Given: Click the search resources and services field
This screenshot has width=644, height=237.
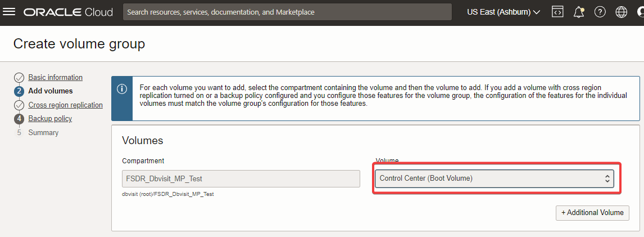Looking at the screenshot, I should point(287,12).
